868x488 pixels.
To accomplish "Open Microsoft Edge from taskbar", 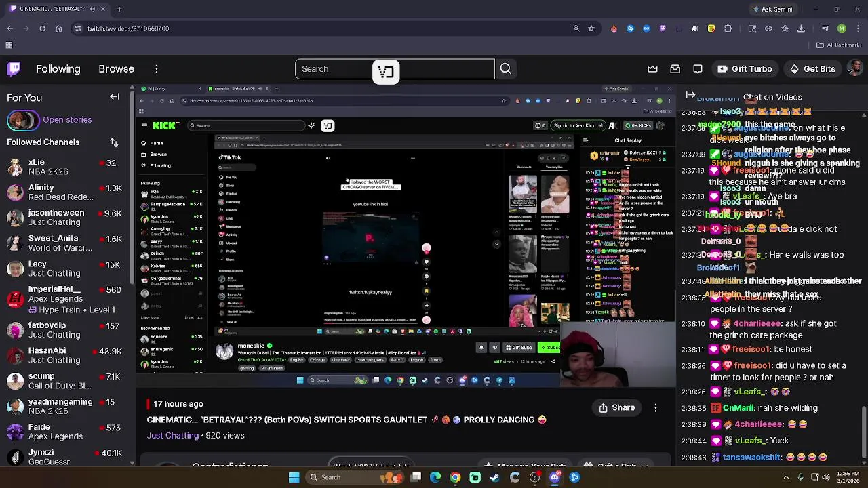I will pyautogui.click(x=435, y=477).
